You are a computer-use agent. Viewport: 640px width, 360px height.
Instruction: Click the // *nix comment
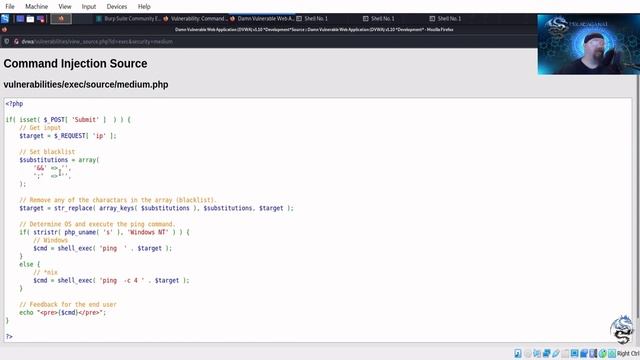(45, 272)
